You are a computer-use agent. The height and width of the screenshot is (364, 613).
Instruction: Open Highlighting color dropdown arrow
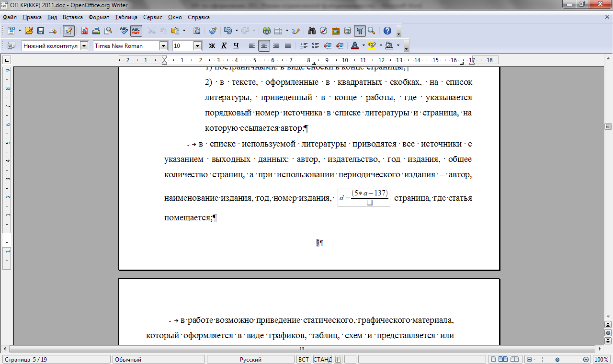(x=381, y=45)
